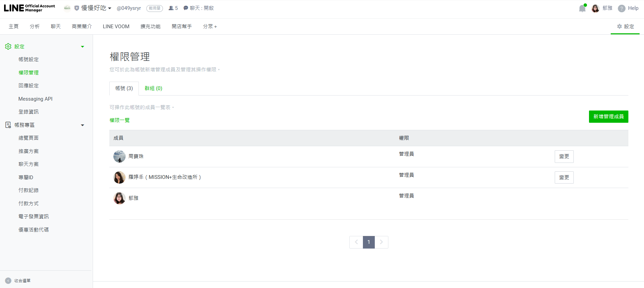Click the 設定 gear icon in top right
The height and width of the screenshot is (288, 644).
coord(620,27)
